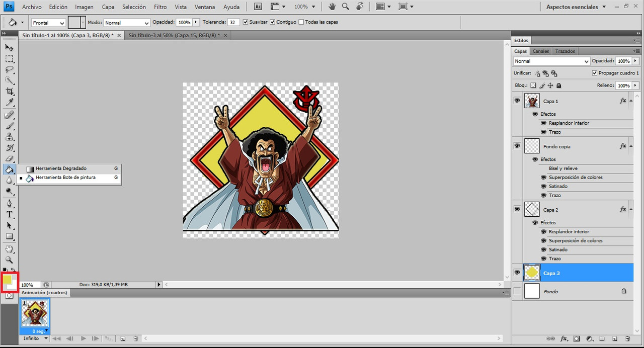Viewport: 644px width, 348px height.
Task: Click the Capa 2 layer thumbnail
Action: click(x=532, y=209)
